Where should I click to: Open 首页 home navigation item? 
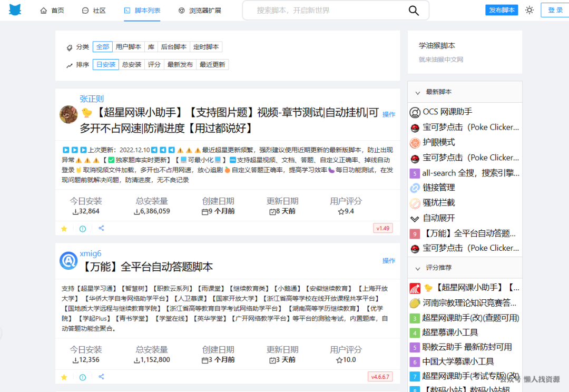pos(52,11)
